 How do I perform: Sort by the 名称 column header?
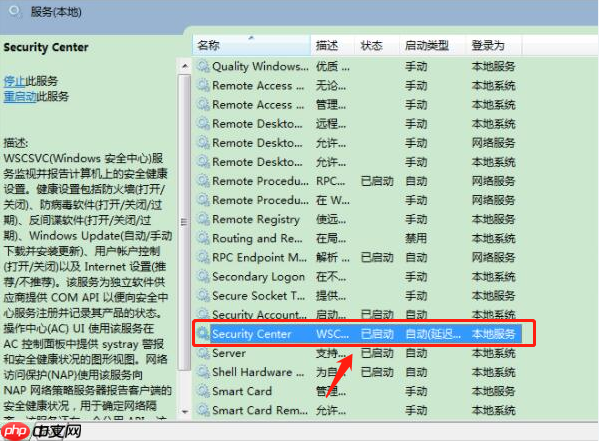(251, 45)
